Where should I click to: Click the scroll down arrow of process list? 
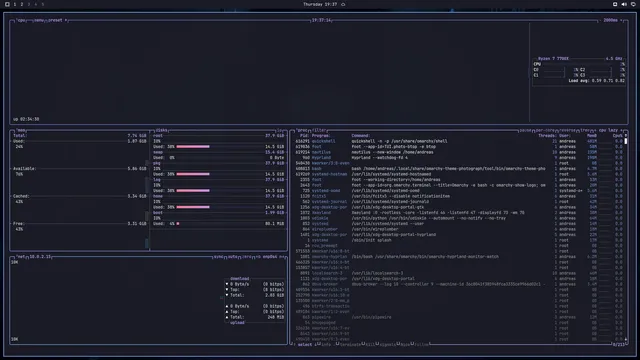[626, 339]
